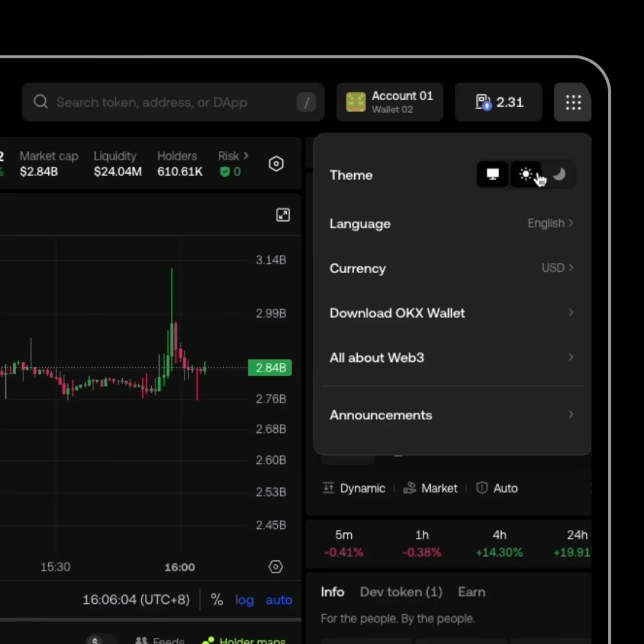
Task: Expand Announcements chevron
Action: (x=571, y=415)
